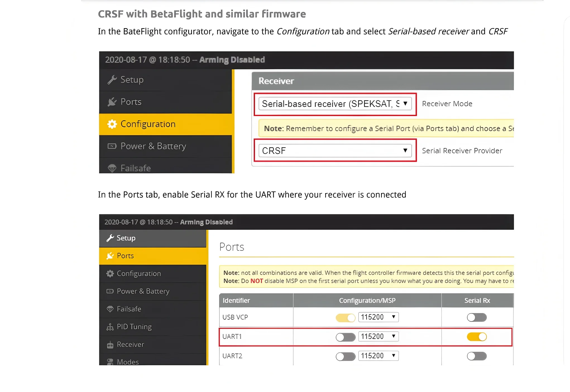Click the PID Tuning icon in the sidebar
The image size is (570, 392).
click(x=110, y=327)
